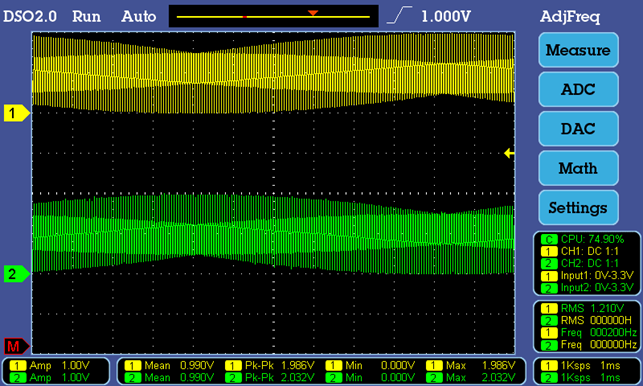643x386 pixels.
Task: Click the green C badge beside CPU
Action: [x=549, y=239]
